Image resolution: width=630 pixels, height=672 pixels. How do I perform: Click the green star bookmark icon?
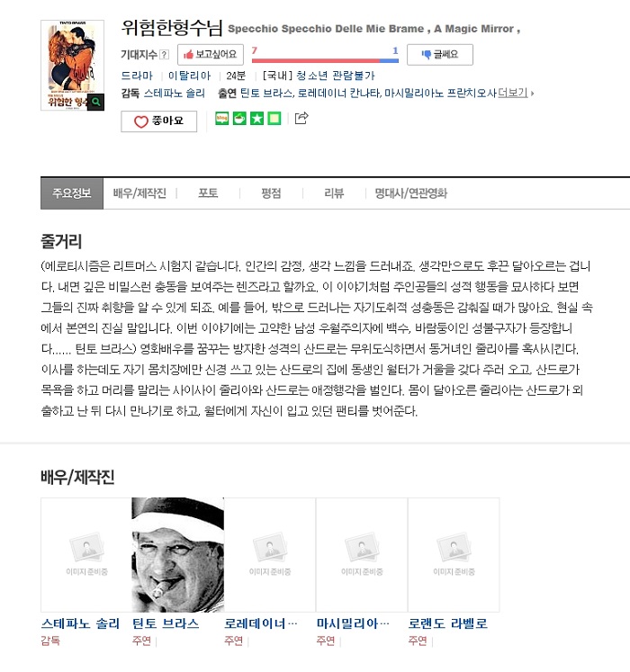(256, 118)
